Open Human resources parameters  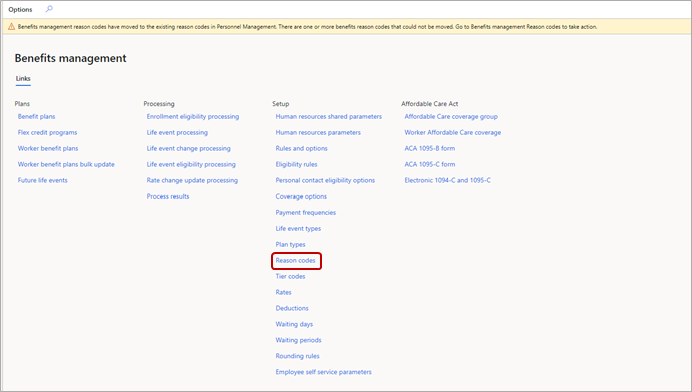coord(318,132)
